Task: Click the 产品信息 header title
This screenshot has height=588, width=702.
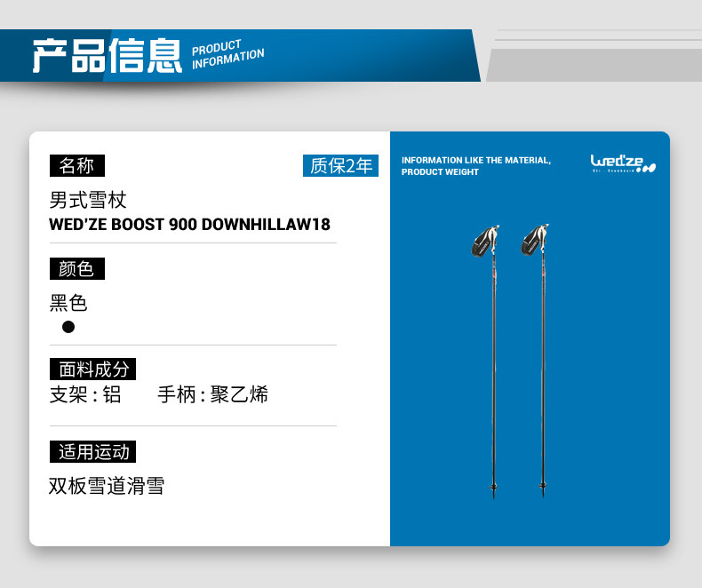Action: [x=107, y=55]
